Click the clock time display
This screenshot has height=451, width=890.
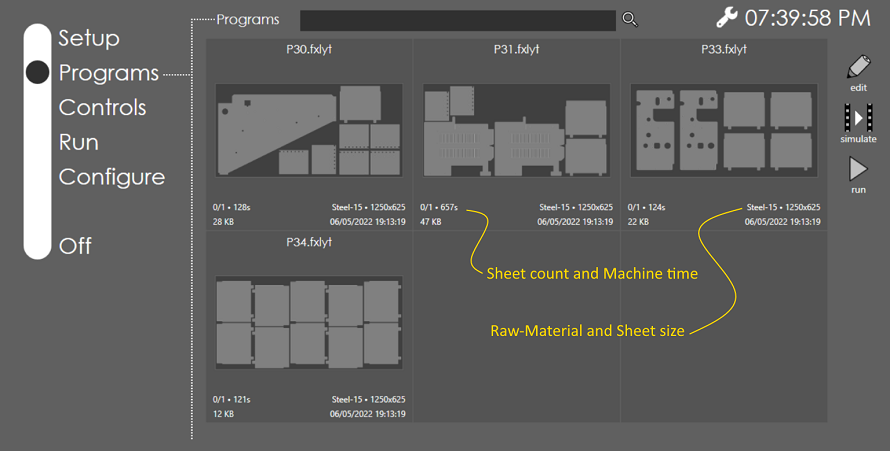(x=808, y=18)
